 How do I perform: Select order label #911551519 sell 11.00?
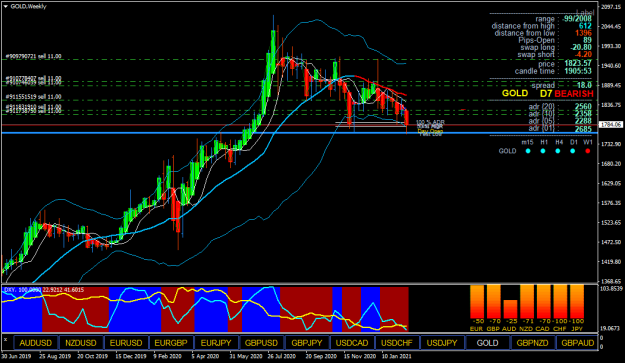33,97
